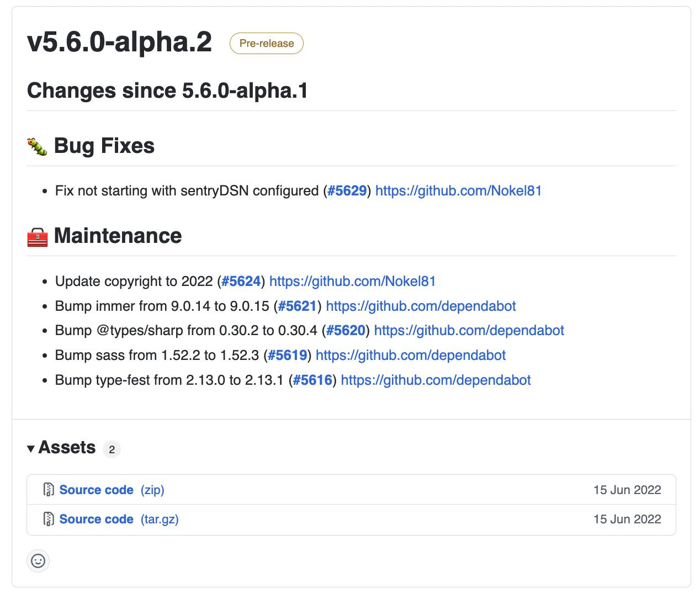Open pull request #5620 for @types/sharp
The image size is (700, 594).
(346, 330)
